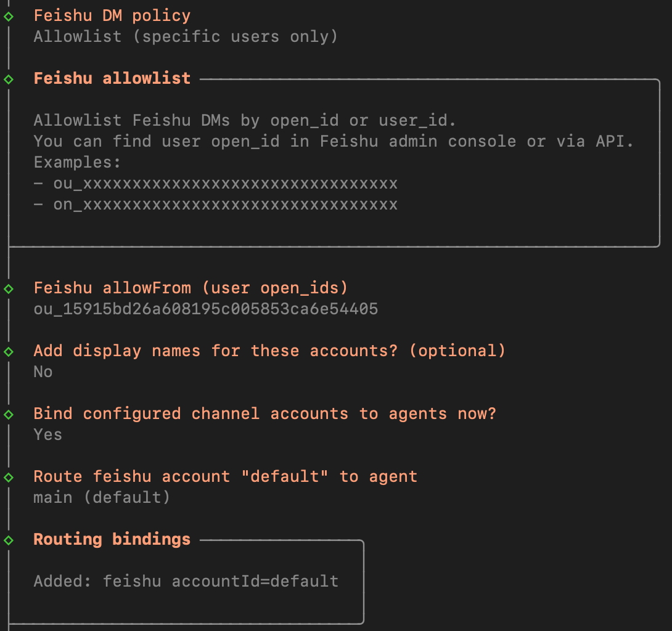
Task: Click the "No" answer under display names
Action: [43, 372]
